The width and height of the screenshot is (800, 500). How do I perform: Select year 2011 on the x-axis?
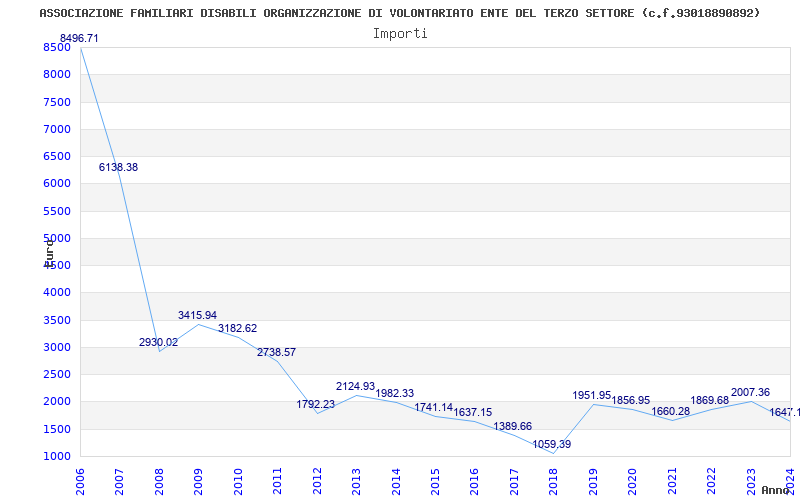(277, 482)
